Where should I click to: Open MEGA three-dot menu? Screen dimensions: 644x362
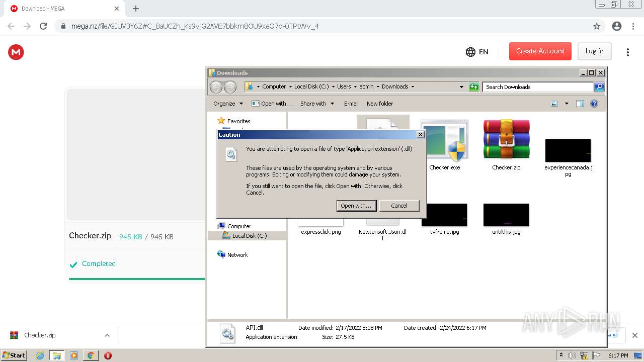coord(627,52)
